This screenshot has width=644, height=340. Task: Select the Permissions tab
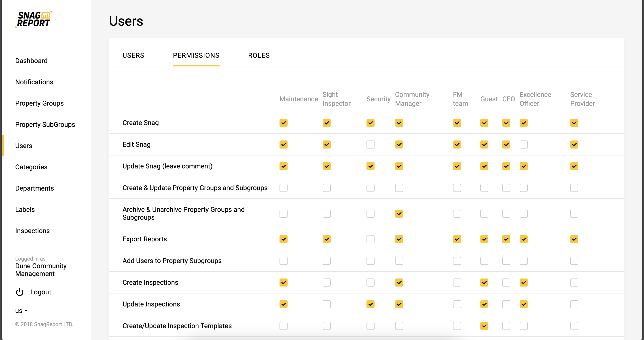[x=196, y=55]
